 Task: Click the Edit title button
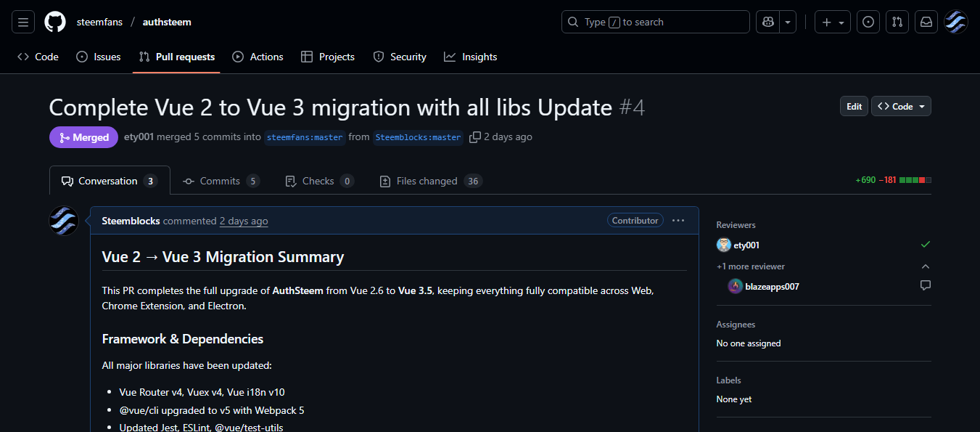click(x=855, y=106)
